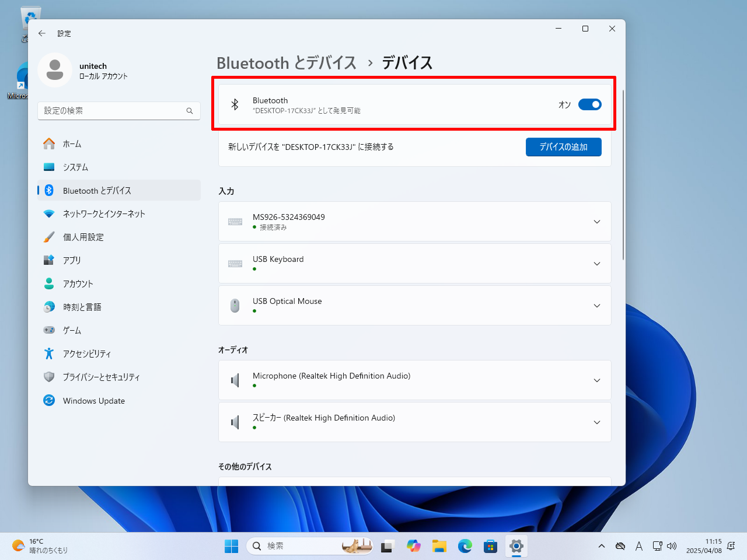Viewport: 747px width, 560px height.
Task: Open ネットワークとインターネット settings
Action: pyautogui.click(x=119, y=213)
